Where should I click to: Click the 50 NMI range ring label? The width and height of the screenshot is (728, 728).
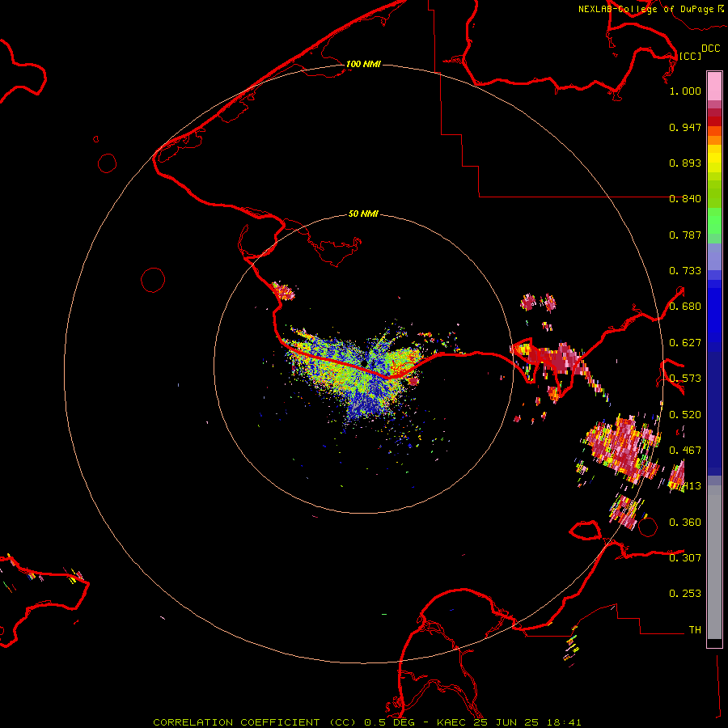363,214
